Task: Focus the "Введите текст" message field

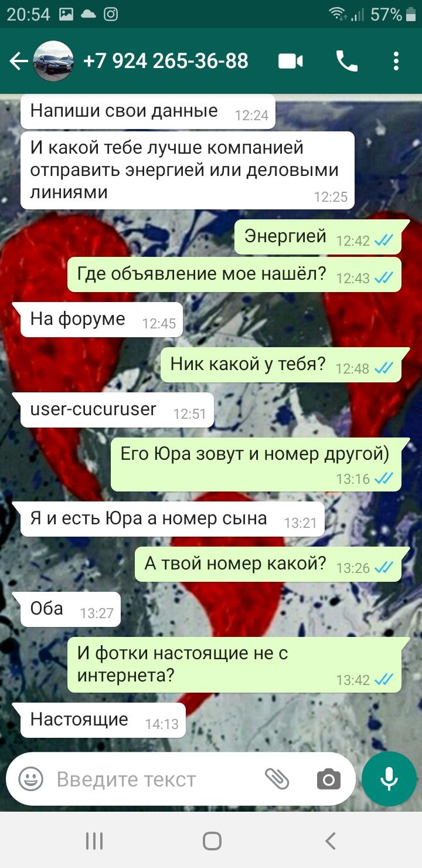Action: click(152, 779)
